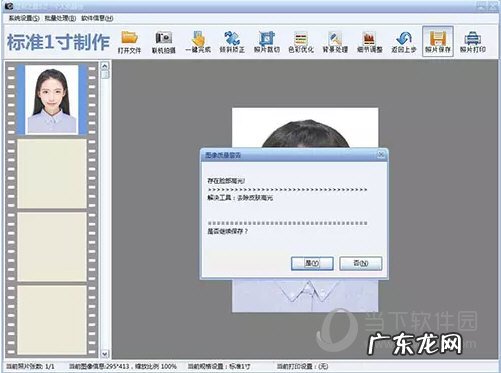Image resolution: width=501 pixels, height=373 pixels.
Task: Click the filmstrip scrollbar up arrow
Action: [x=105, y=66]
